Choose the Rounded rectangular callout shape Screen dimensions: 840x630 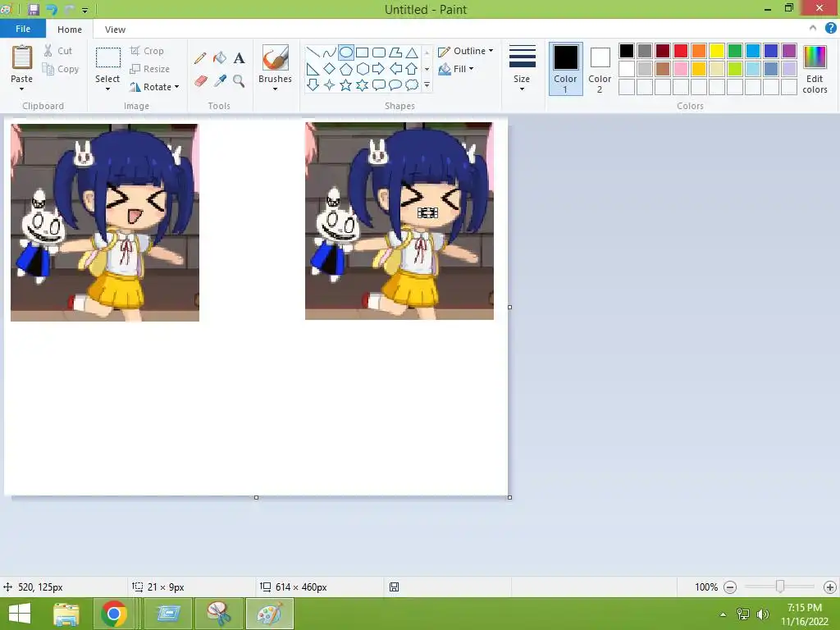click(x=379, y=84)
